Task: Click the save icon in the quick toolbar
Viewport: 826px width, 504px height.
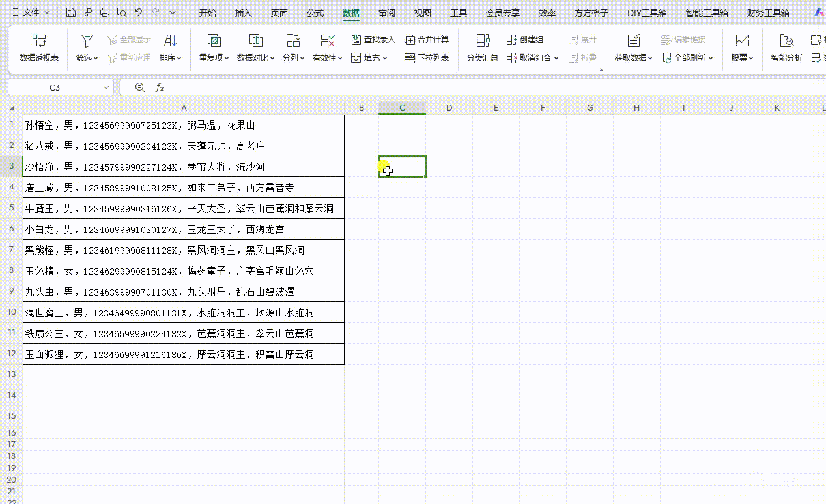Action: pos(71,12)
